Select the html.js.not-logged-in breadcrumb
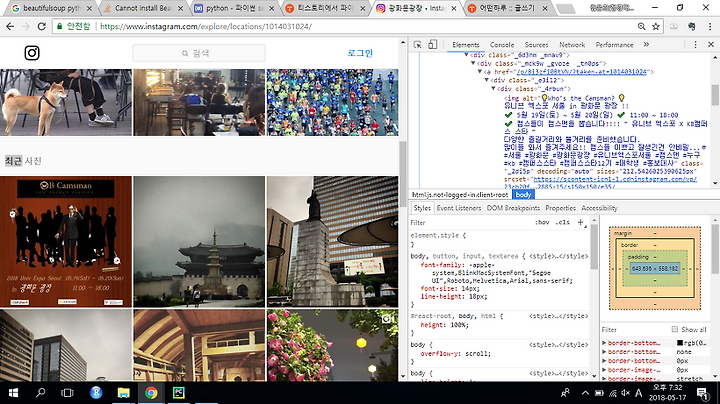This screenshot has width=720, height=404. point(460,195)
